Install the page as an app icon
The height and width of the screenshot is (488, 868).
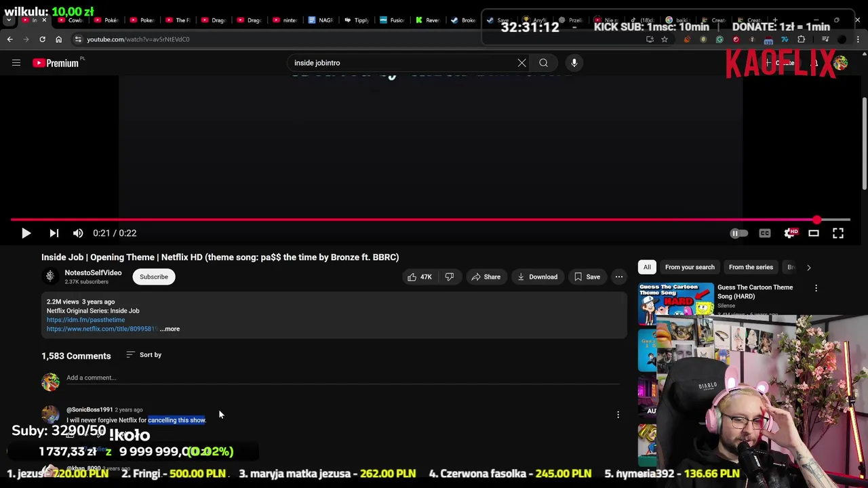650,39
